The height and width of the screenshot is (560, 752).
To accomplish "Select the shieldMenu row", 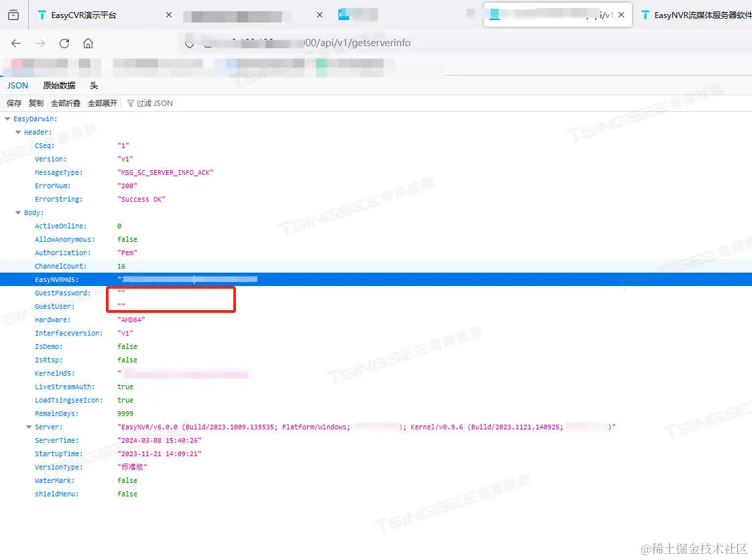I will (x=376, y=494).
